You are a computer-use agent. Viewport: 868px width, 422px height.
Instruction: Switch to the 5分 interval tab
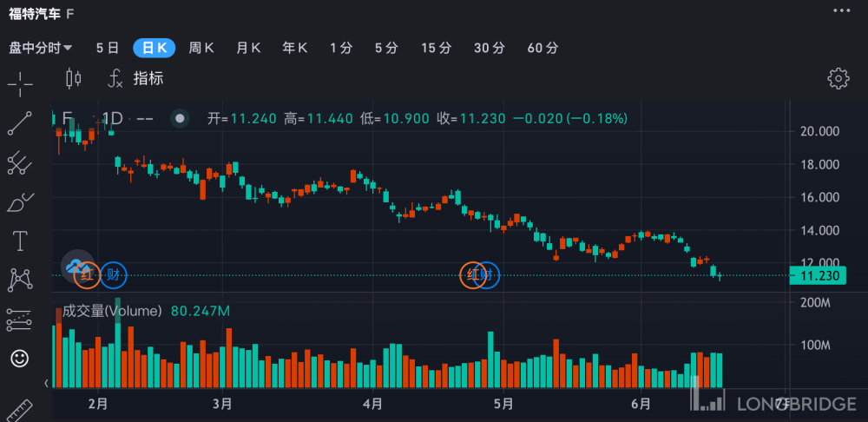coord(386,48)
